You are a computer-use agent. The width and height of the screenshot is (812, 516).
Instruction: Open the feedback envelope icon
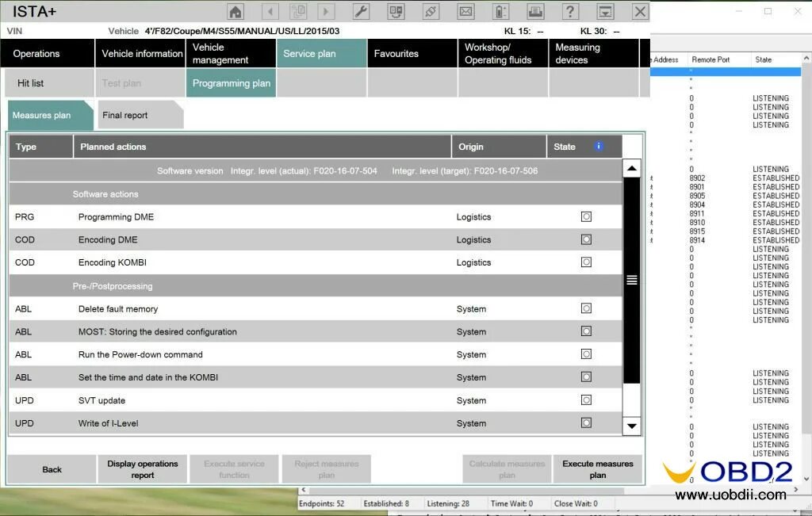pyautogui.click(x=465, y=11)
